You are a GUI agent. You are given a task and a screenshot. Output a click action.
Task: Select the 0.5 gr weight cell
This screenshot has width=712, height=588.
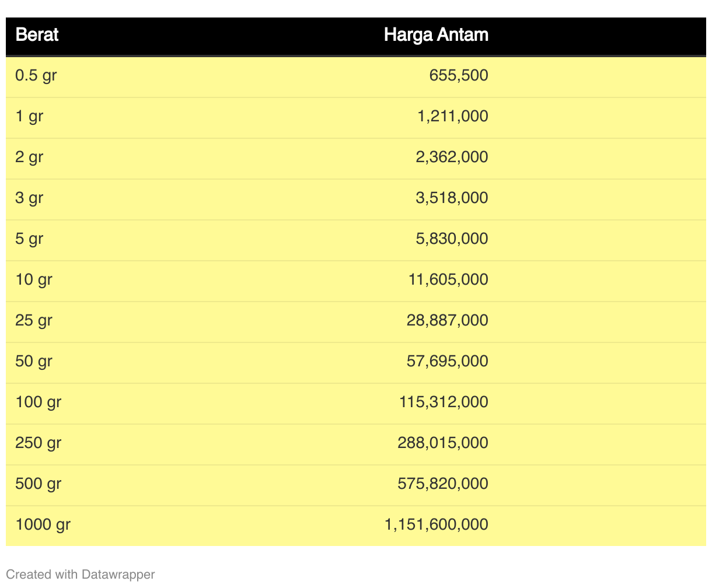(x=36, y=75)
